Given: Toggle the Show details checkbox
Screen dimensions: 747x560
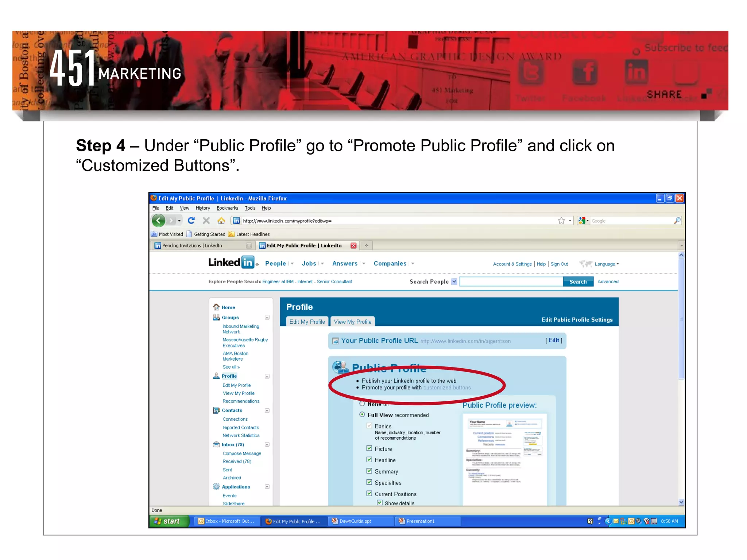Looking at the screenshot, I should pos(380,503).
